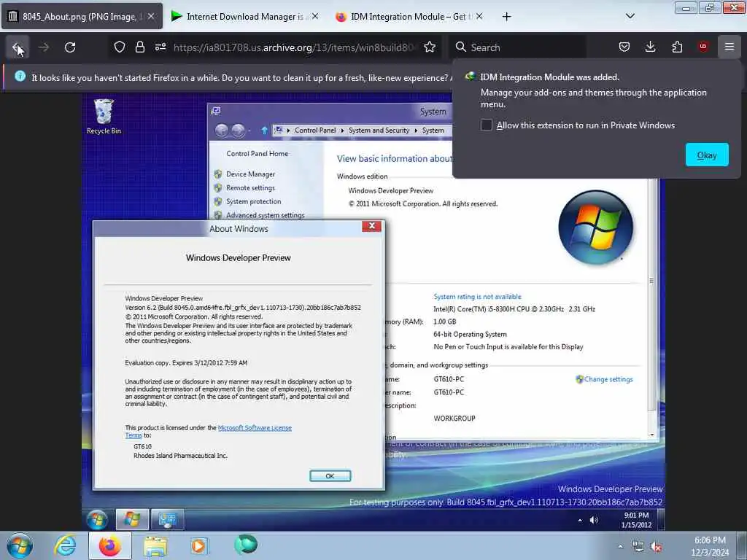Switch to the 8045_About.png tab

point(82,16)
